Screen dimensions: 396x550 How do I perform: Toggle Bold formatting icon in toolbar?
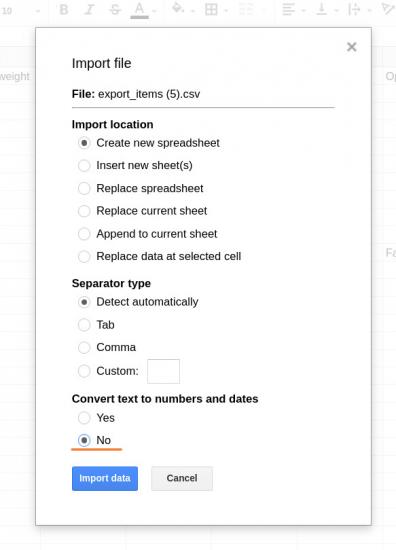(64, 10)
